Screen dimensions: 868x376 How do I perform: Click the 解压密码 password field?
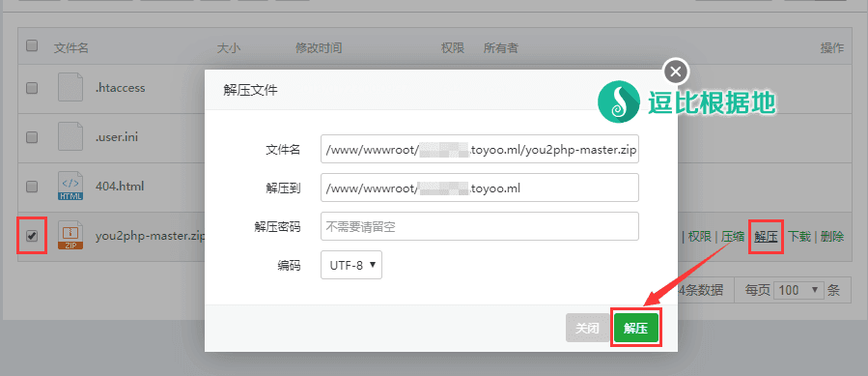click(x=480, y=226)
